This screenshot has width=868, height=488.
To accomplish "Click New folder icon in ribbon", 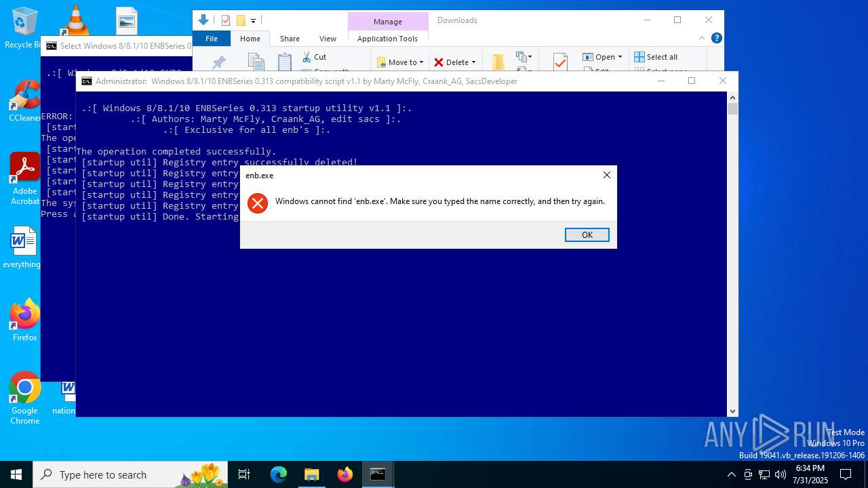I will point(498,62).
